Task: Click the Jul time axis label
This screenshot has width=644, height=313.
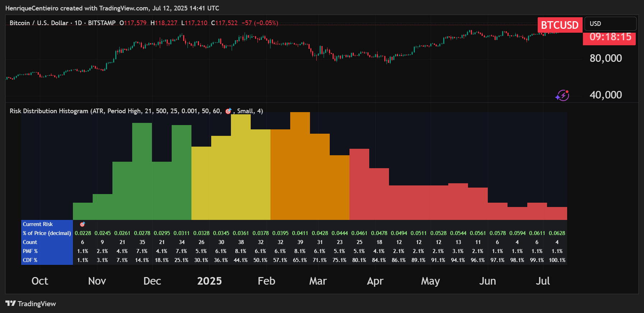Action: click(x=543, y=281)
